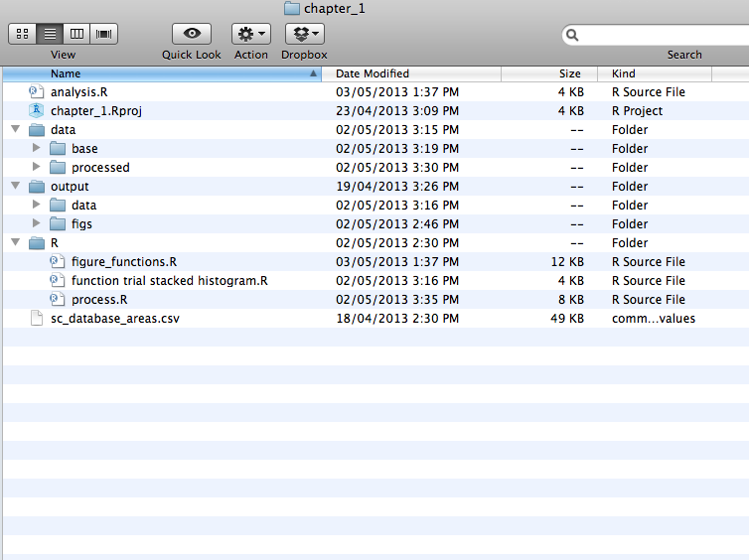This screenshot has height=560, width=749.
Task: Click the R Project kind cell
Action: coord(637,111)
